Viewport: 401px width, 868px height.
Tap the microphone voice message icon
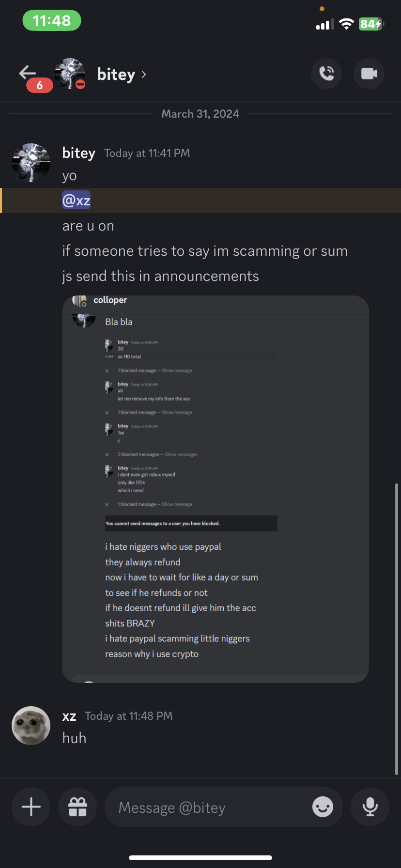click(370, 807)
